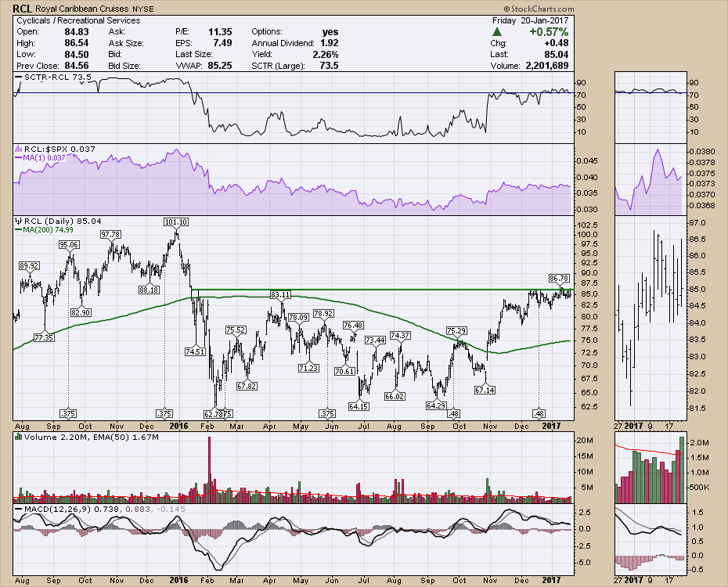Click the 83.11 high price label
This screenshot has height=587, width=728.
(281, 294)
